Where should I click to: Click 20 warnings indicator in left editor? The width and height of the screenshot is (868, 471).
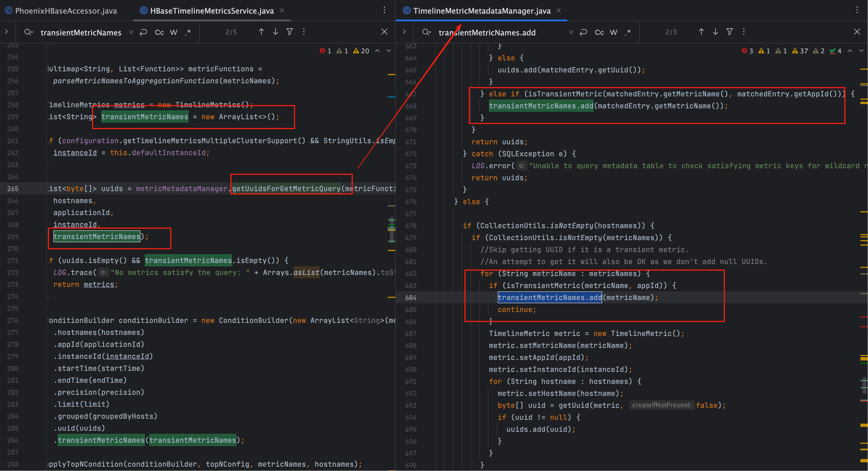tap(361, 51)
